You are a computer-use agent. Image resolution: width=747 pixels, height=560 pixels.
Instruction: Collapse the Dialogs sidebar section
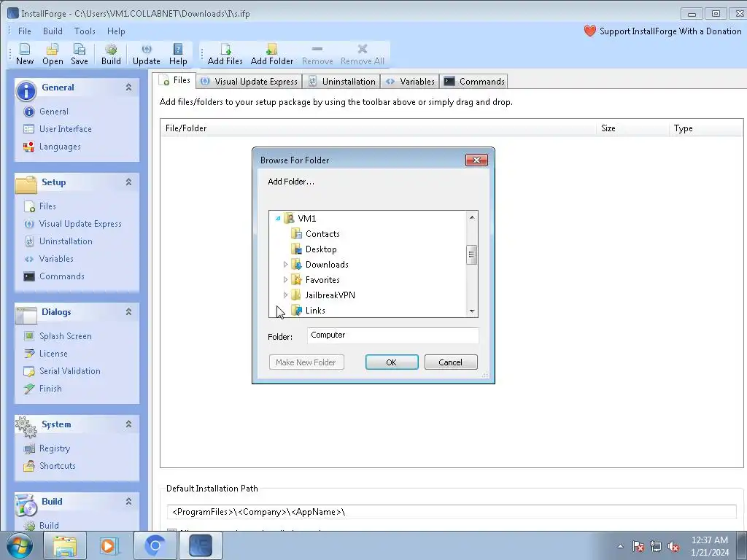(128, 311)
